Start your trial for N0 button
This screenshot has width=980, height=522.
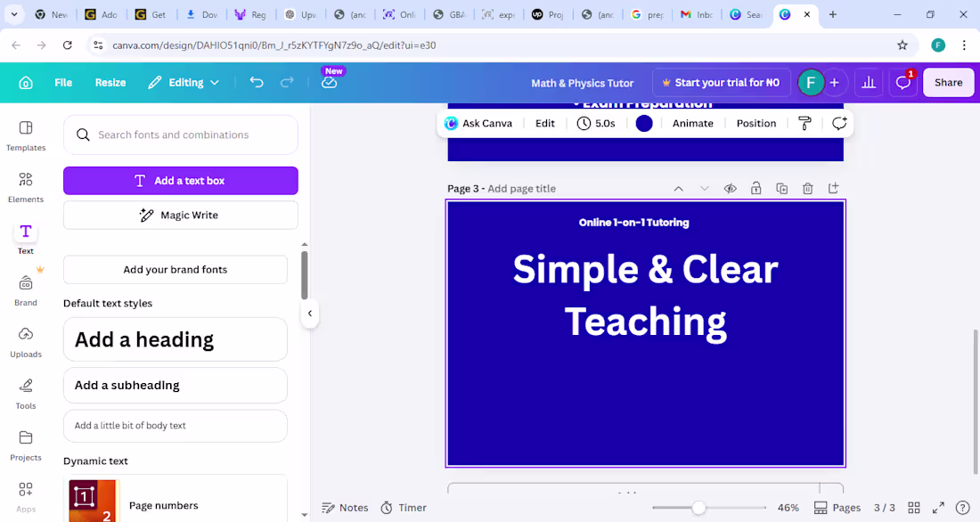point(722,83)
